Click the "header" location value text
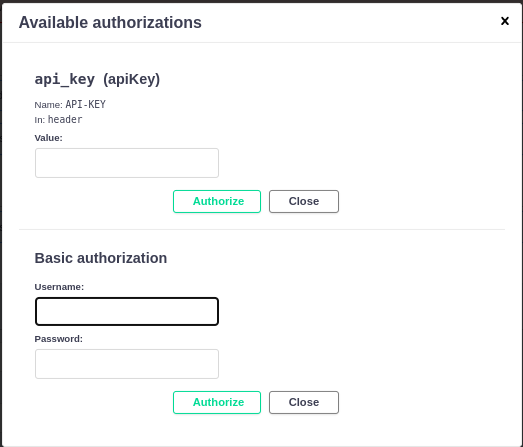This screenshot has width=523, height=447. click(x=65, y=119)
